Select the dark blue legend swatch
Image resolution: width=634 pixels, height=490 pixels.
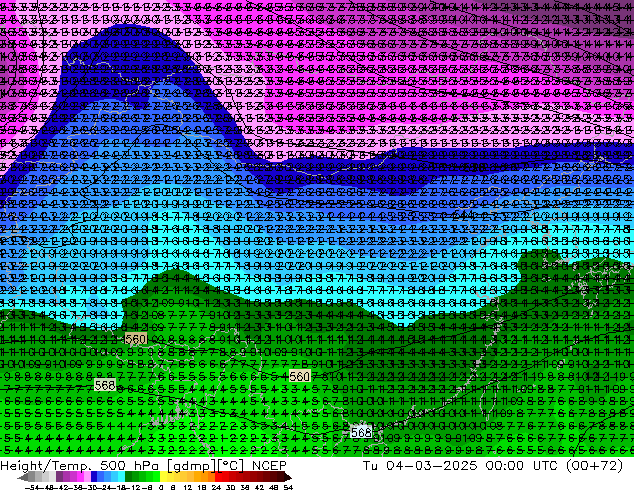pyautogui.click(x=94, y=477)
